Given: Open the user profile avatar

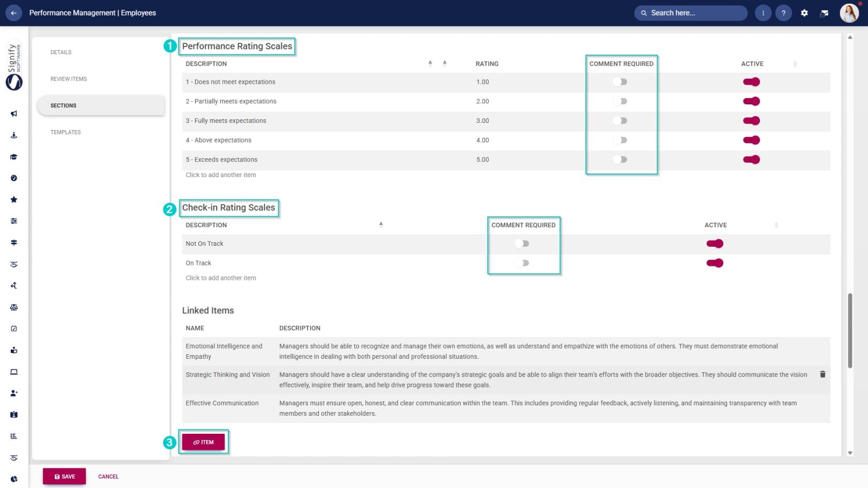Looking at the screenshot, I should click(849, 13).
